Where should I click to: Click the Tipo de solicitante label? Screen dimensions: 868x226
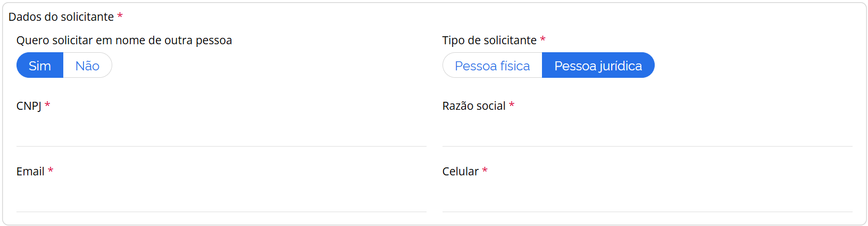pyautogui.click(x=489, y=41)
